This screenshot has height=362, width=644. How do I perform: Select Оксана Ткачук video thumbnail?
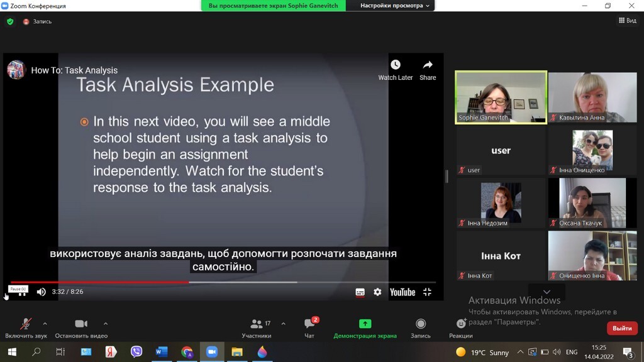click(x=592, y=203)
